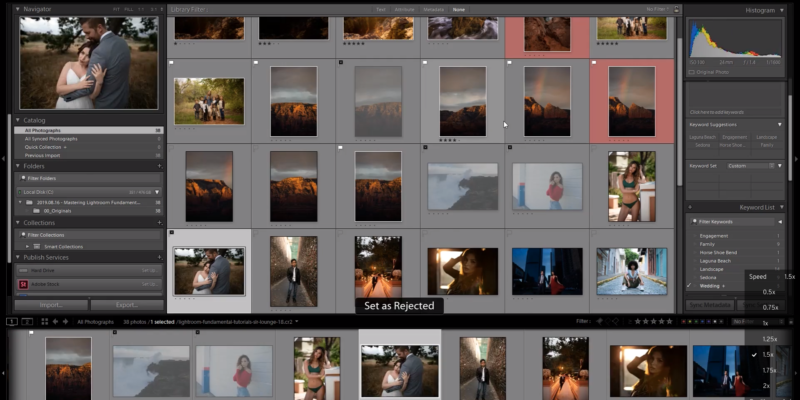
Task: Go forward with the filmstrip right arrow
Action: click(65, 321)
